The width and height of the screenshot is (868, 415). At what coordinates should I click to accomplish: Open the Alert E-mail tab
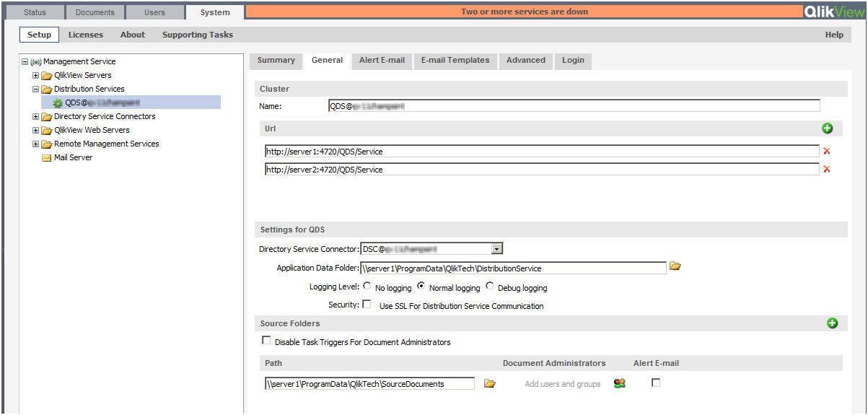382,61
